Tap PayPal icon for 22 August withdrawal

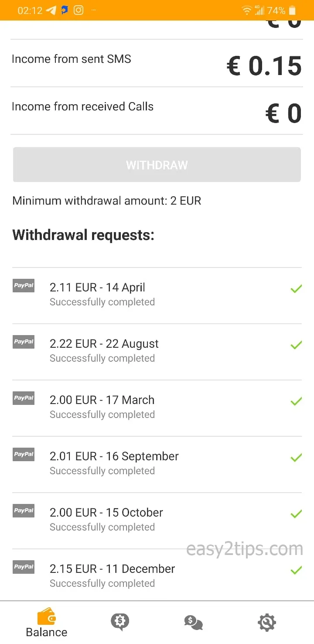click(x=24, y=342)
